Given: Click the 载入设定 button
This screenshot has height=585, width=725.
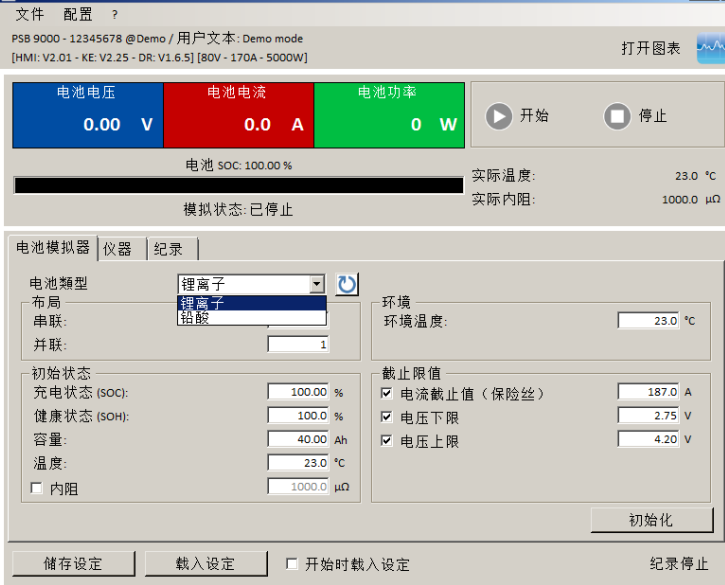Looking at the screenshot, I should click(206, 564).
